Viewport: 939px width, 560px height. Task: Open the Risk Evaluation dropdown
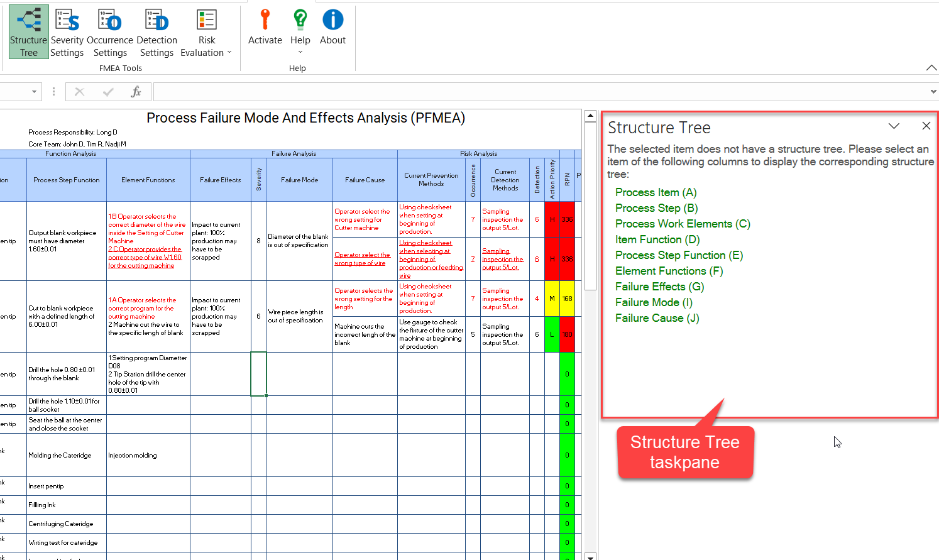coord(206,33)
